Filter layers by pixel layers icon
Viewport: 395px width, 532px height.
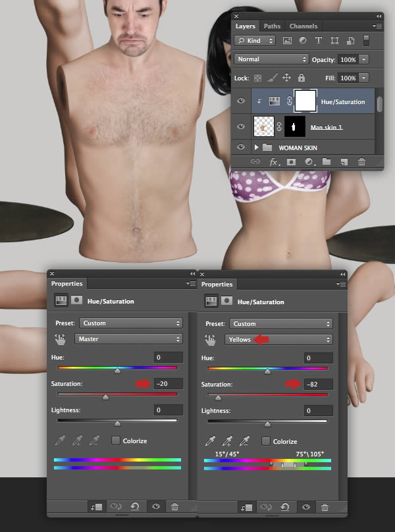click(x=287, y=41)
